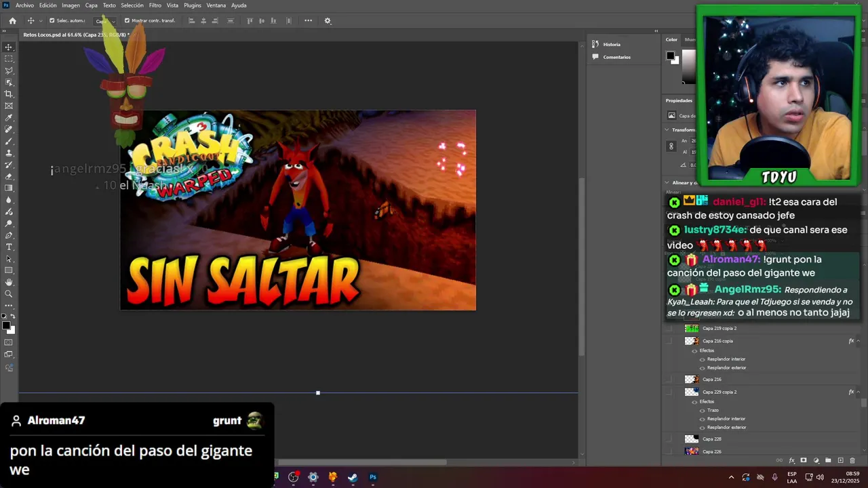Screen dimensions: 868x488
Task: Hide the Trazo effect
Action: click(702, 411)
